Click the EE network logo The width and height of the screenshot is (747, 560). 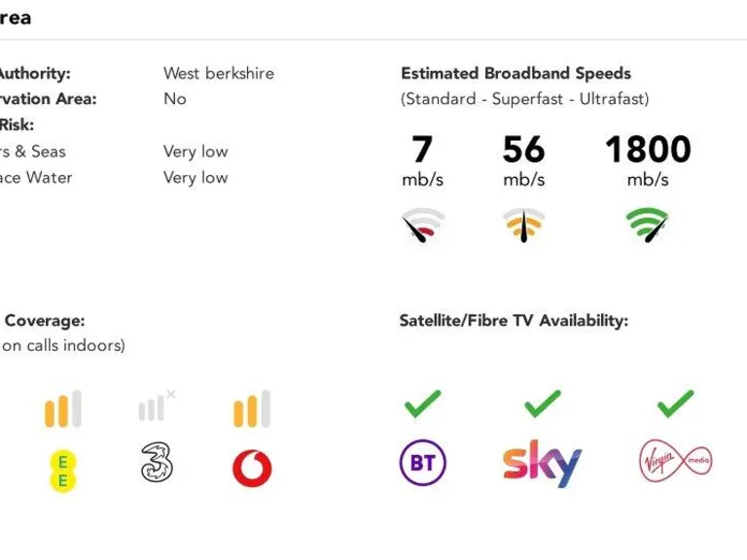coord(62,471)
